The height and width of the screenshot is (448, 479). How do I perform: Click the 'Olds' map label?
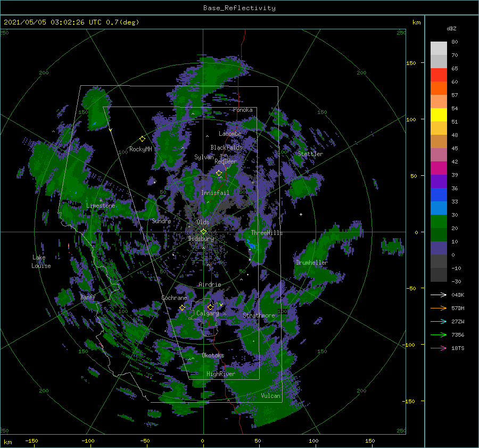[203, 222]
